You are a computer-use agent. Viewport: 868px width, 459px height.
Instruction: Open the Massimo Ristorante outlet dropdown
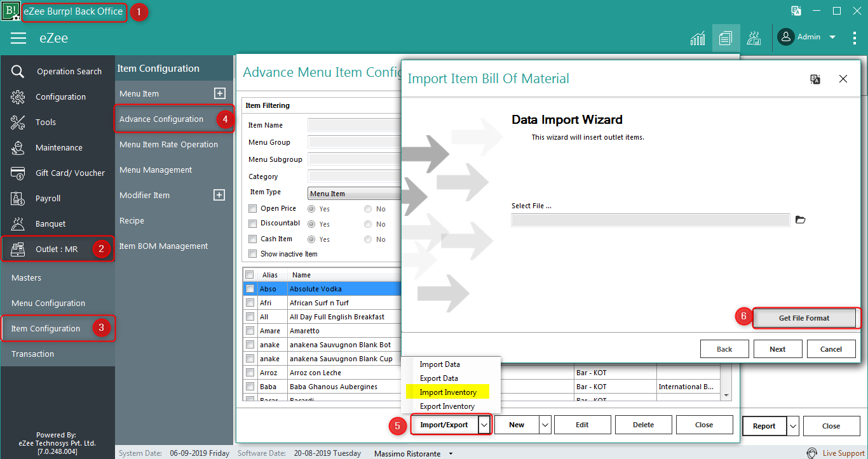[451, 454]
